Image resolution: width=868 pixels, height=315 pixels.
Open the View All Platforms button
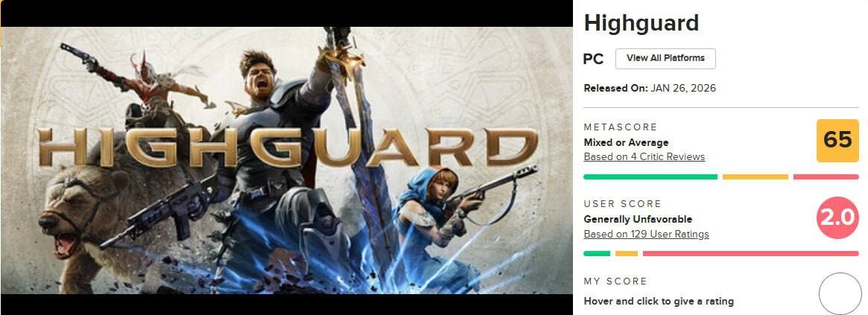(x=665, y=58)
